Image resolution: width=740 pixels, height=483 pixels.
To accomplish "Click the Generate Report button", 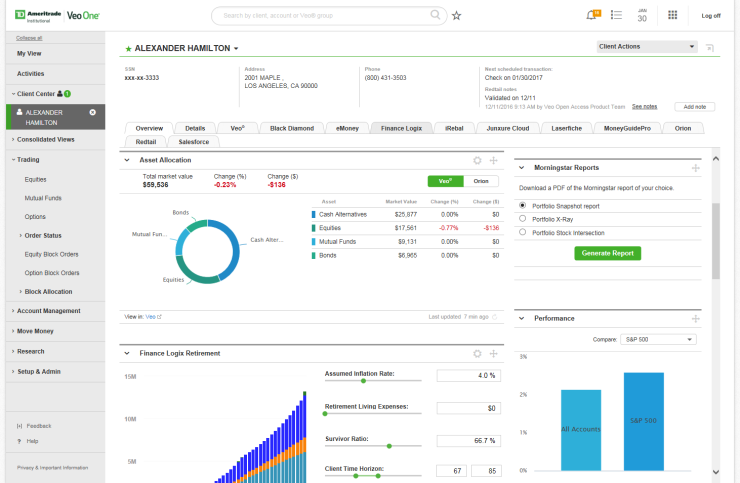I will (607, 253).
